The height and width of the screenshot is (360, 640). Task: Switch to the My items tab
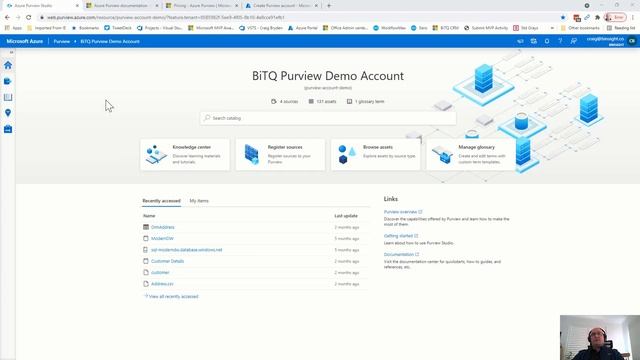click(x=199, y=201)
